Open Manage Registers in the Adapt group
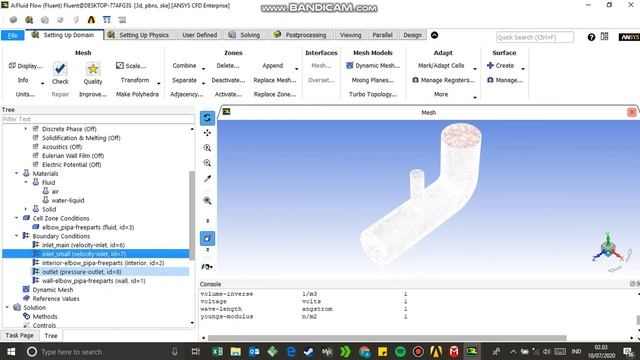Screen dimensions: 640x360 click(x=443, y=80)
